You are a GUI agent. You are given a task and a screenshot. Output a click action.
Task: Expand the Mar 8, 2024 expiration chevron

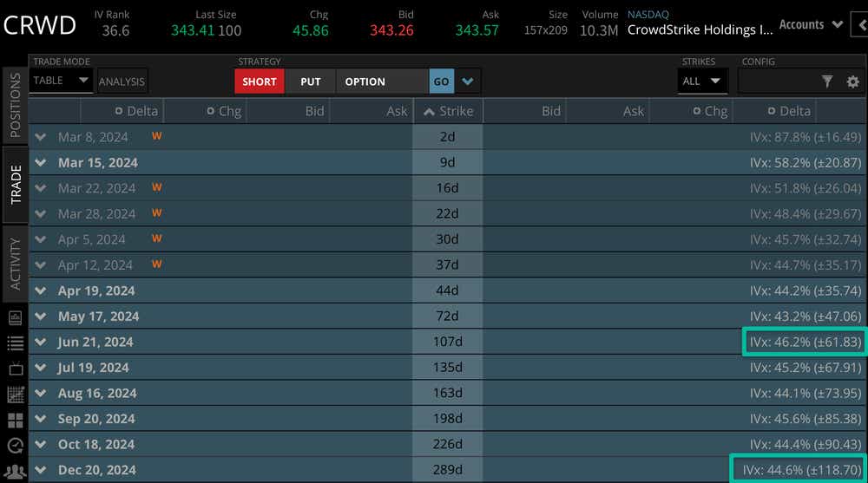pyautogui.click(x=41, y=137)
